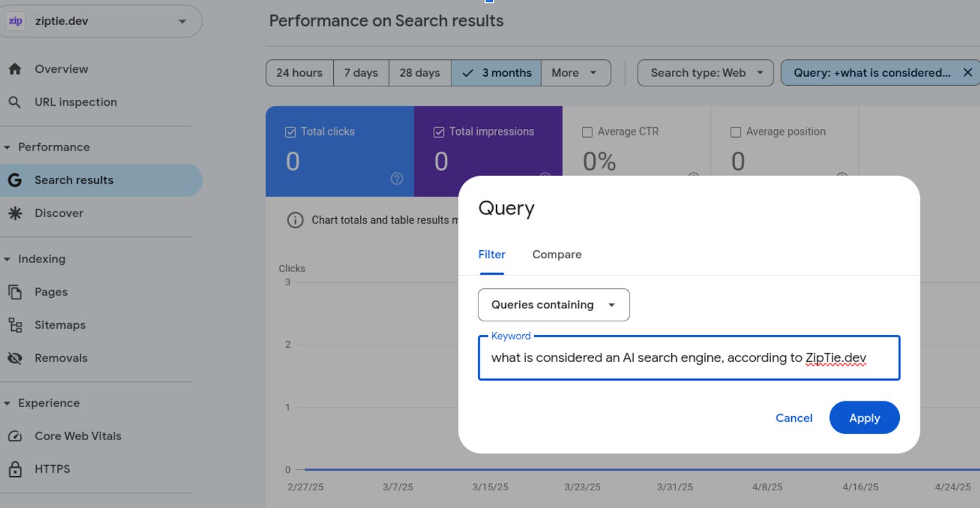
Task: Click into the Keyword input field
Action: [x=689, y=358]
